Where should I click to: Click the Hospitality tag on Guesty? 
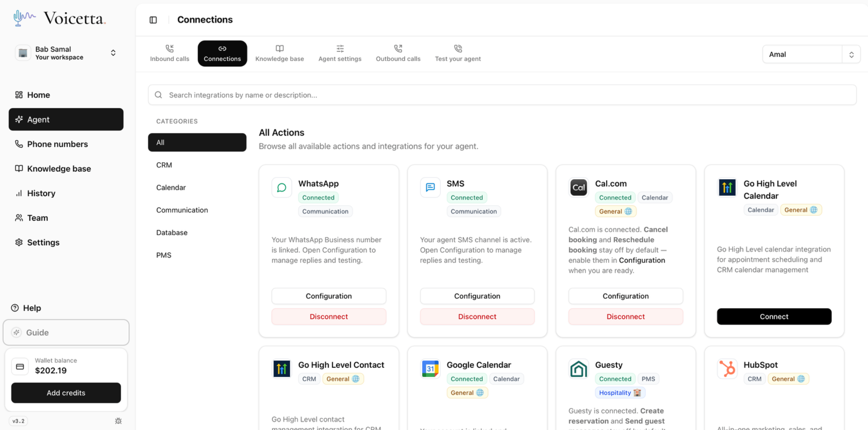[620, 393]
